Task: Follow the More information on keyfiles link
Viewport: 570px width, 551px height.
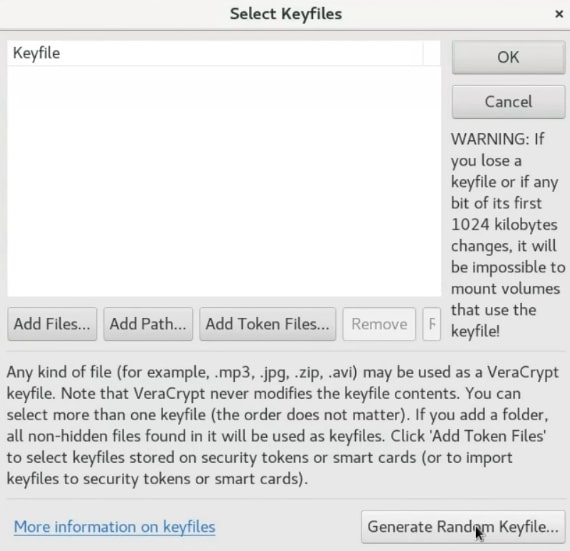Action: tap(115, 527)
